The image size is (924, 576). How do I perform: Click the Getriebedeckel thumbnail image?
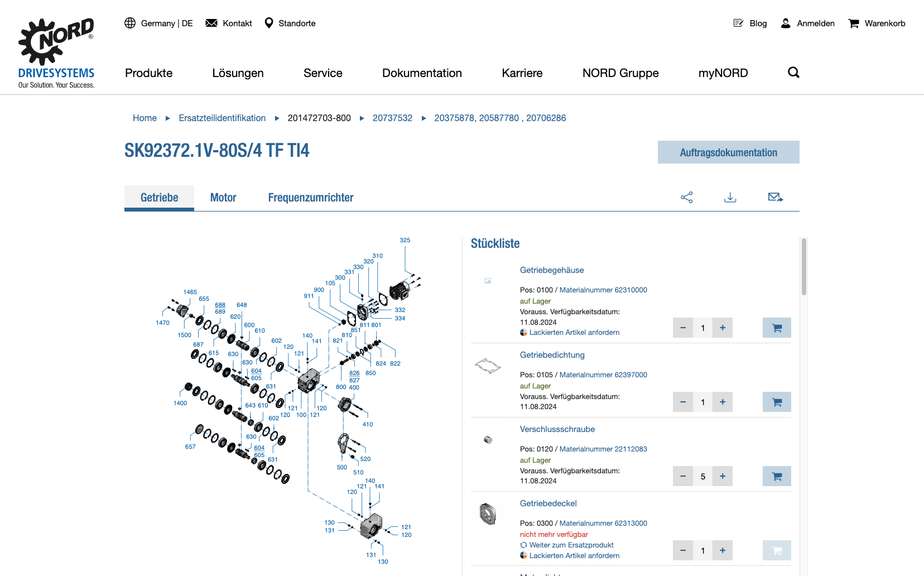coord(488,513)
